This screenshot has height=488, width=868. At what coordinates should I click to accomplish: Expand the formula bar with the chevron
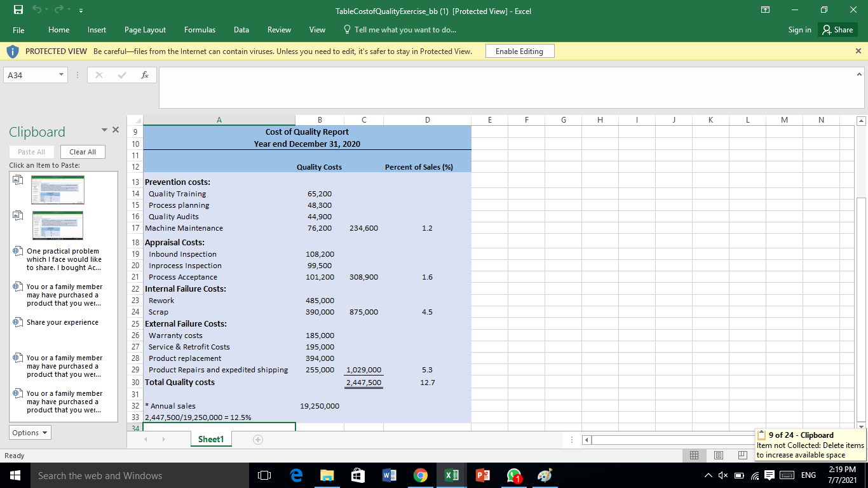click(x=860, y=74)
